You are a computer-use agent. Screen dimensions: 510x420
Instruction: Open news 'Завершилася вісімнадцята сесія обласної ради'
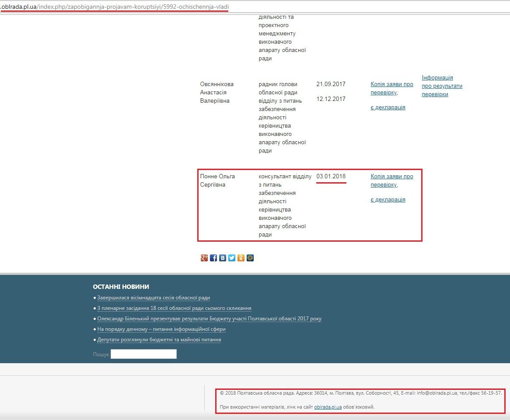[154, 298]
